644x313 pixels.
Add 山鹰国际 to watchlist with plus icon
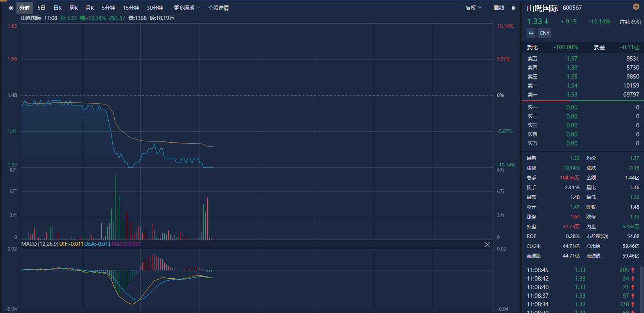[x=636, y=7]
